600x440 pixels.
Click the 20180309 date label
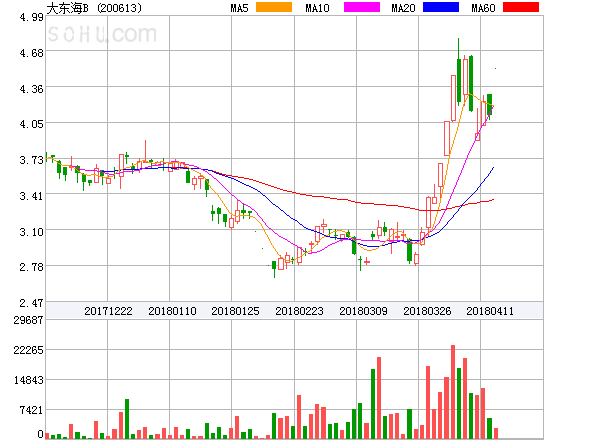363,311
